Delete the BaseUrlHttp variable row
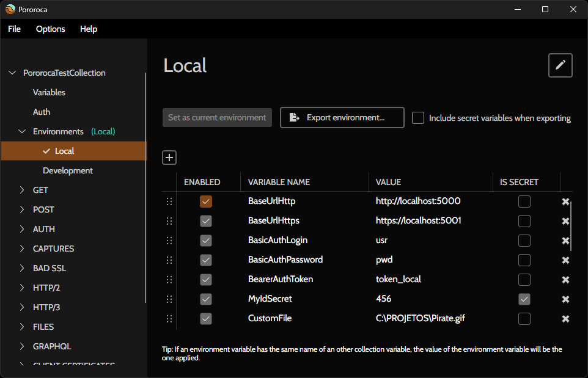This screenshot has width=588, height=378. point(565,202)
